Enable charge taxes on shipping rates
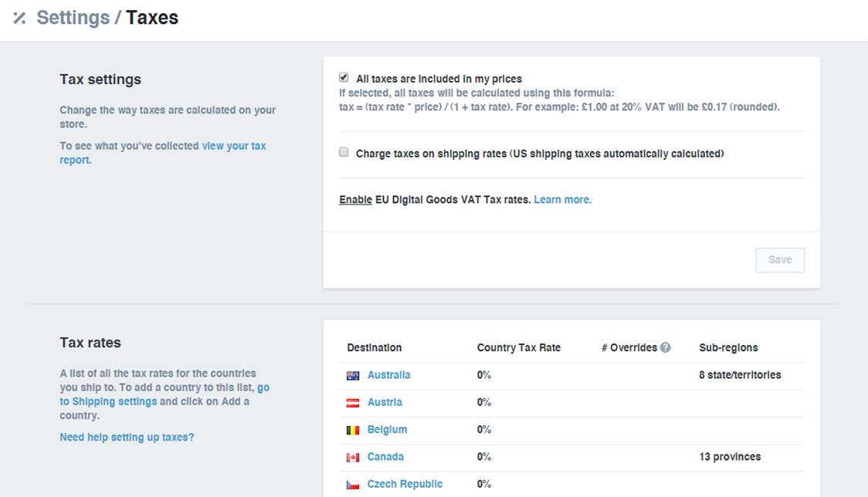The width and height of the screenshot is (868, 497). tap(343, 152)
